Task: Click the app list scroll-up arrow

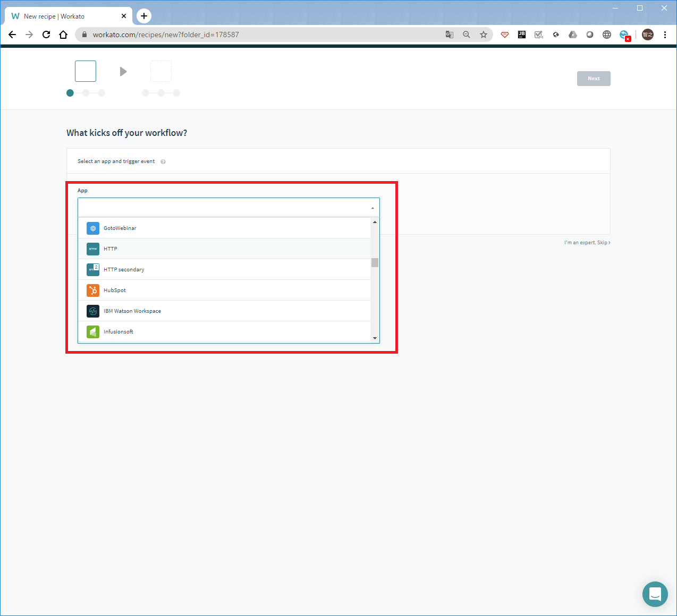Action: tap(375, 222)
